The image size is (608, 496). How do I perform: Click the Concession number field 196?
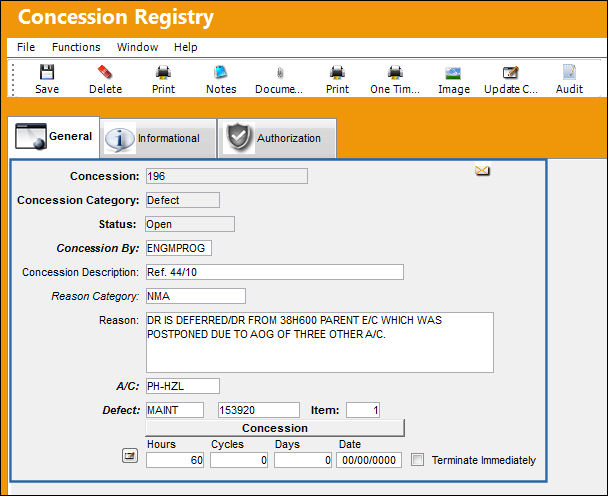tap(227, 176)
